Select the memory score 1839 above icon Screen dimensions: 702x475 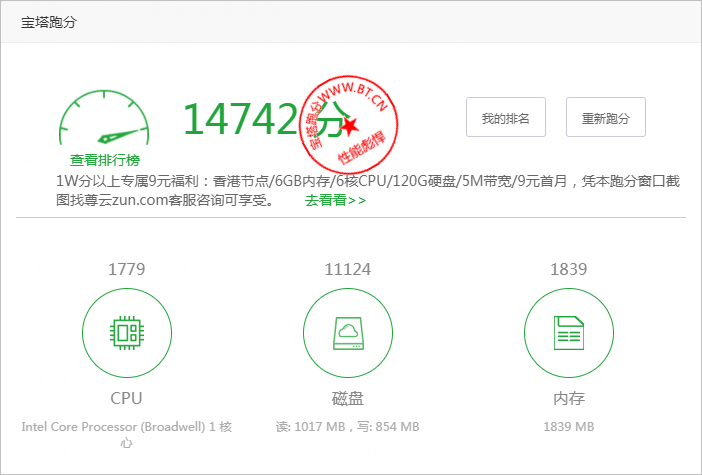pos(568,269)
